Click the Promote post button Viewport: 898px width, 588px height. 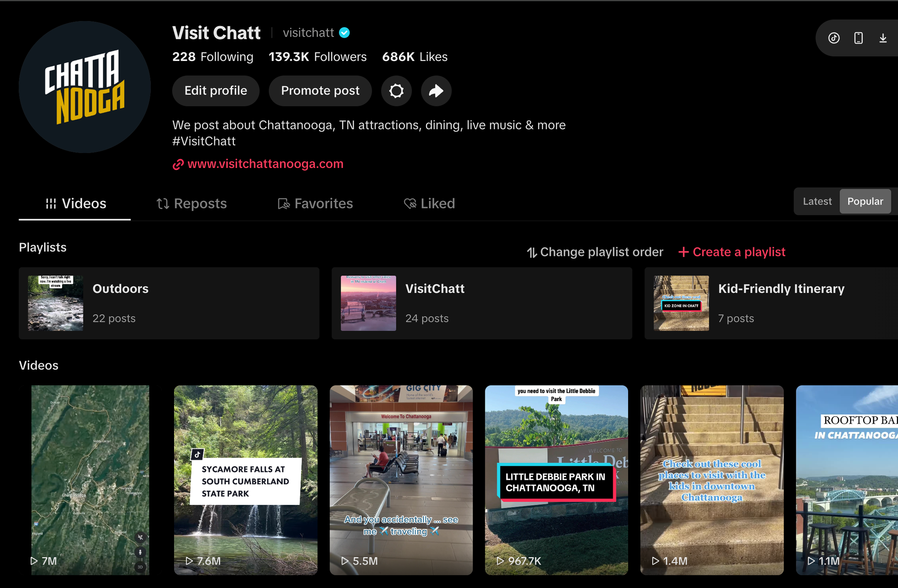(x=320, y=91)
